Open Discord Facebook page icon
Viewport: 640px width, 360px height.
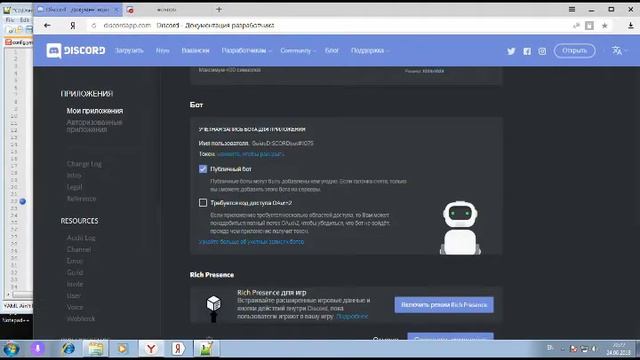[x=527, y=51]
